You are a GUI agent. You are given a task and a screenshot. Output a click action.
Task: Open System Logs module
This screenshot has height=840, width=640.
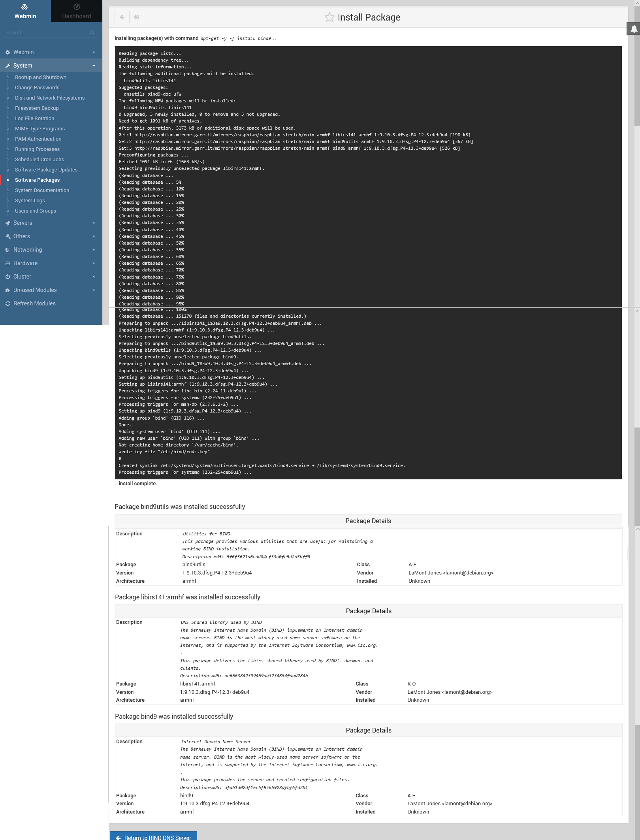[x=30, y=201]
